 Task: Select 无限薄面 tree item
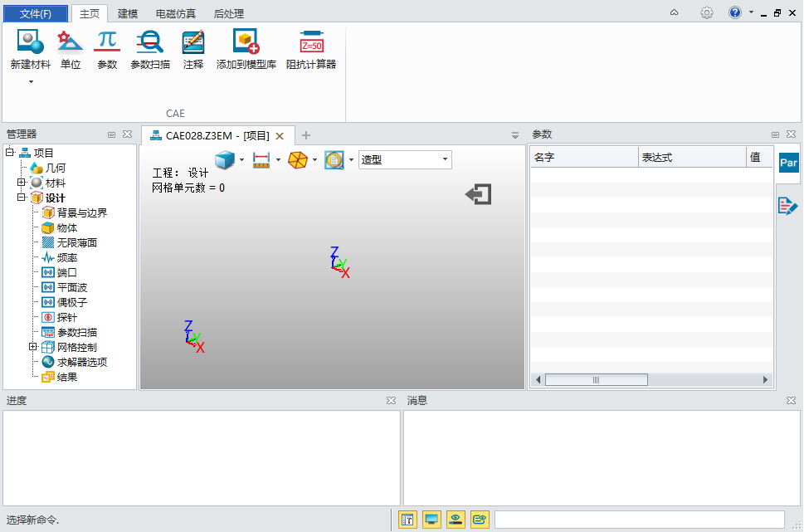(x=77, y=242)
